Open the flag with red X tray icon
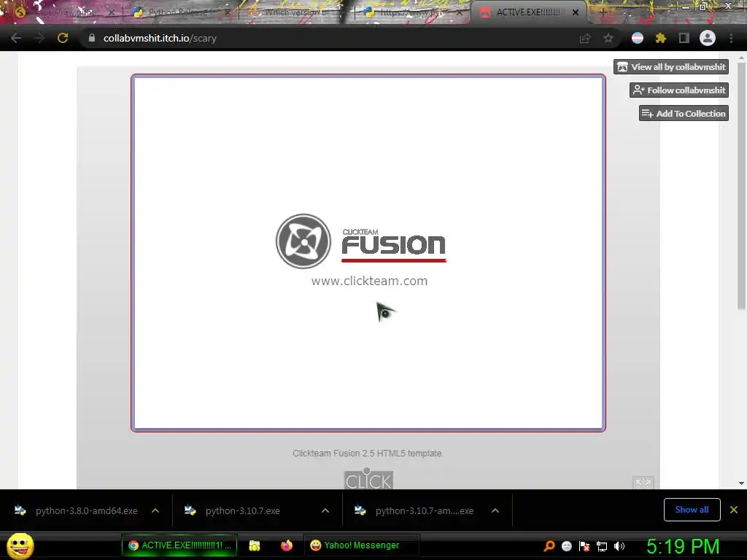 tap(584, 546)
